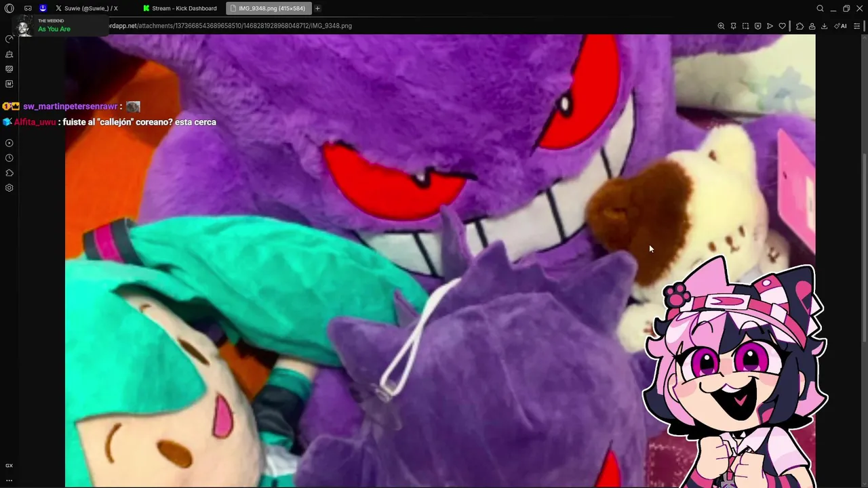Open the player sidebar play icon
Viewport: 868px width, 488px height.
click(9, 143)
